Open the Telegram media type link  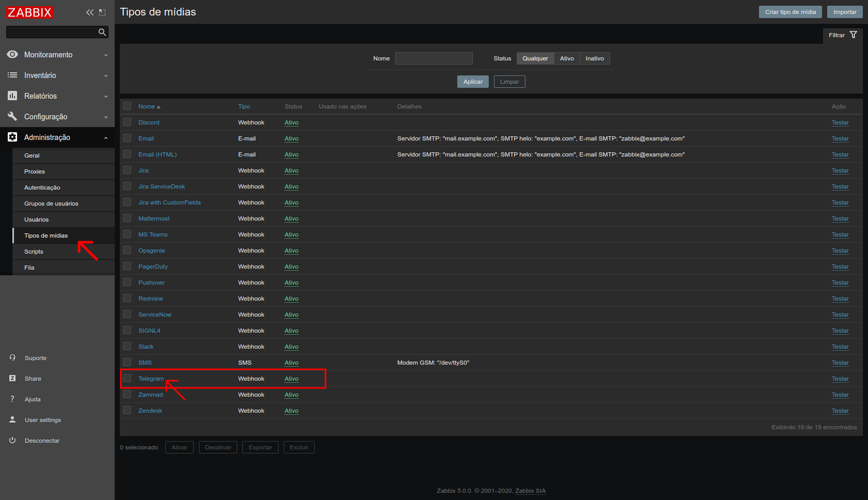click(151, 379)
